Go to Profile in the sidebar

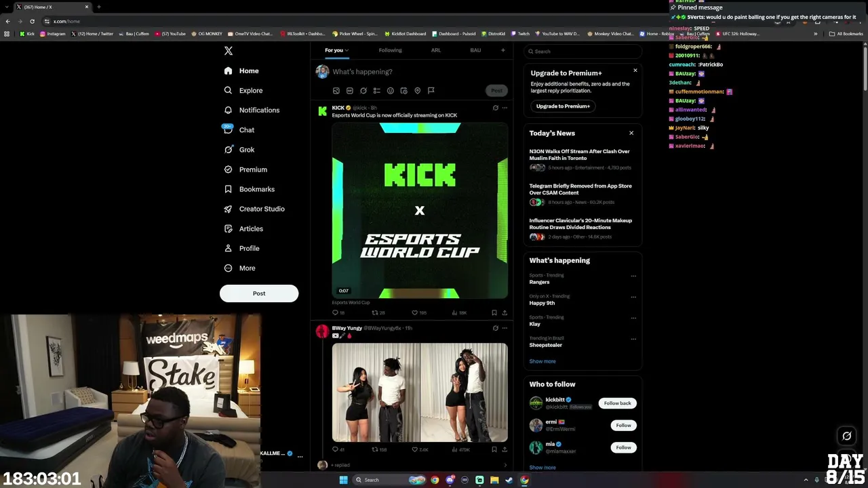pos(242,248)
